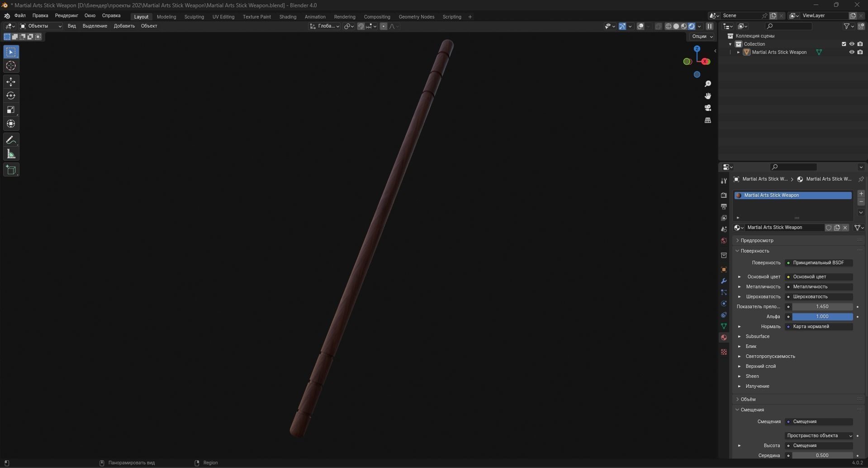The height and width of the screenshot is (468, 868).
Task: Select the Transform tool
Action: (11, 124)
